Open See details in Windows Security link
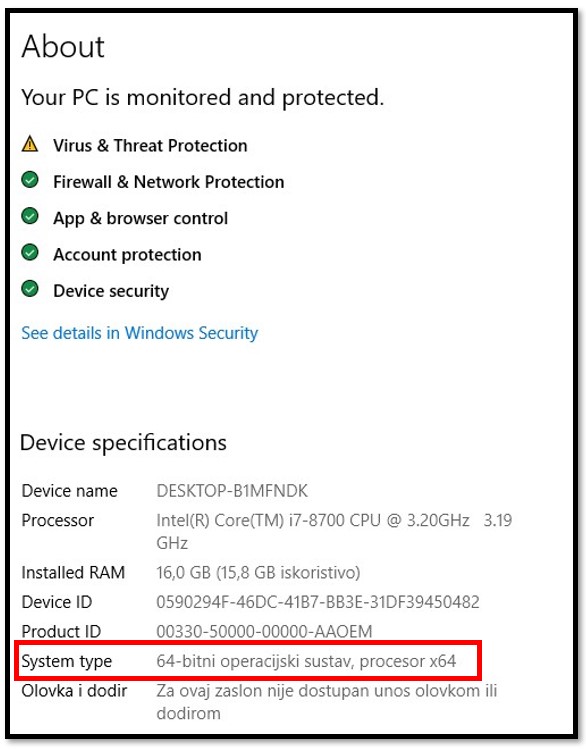Image resolution: width=586 pixels, height=749 pixels. (139, 333)
